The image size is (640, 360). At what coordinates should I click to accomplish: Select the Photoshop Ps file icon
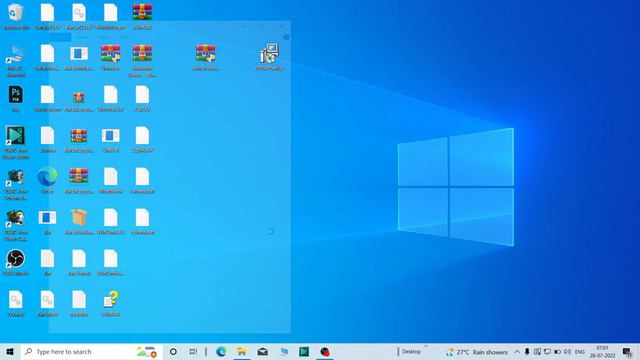pos(16,99)
